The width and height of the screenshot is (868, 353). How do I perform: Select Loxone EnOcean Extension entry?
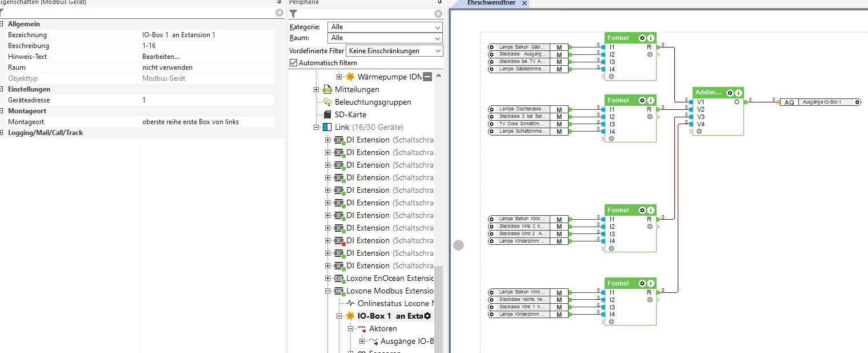pos(390,278)
